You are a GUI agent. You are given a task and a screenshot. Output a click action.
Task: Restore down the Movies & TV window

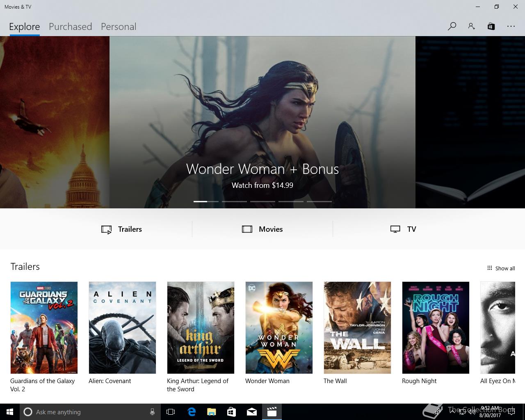pos(497,7)
